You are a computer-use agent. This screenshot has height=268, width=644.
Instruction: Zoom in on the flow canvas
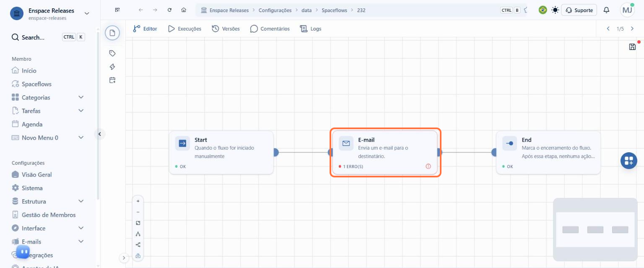[x=138, y=201]
